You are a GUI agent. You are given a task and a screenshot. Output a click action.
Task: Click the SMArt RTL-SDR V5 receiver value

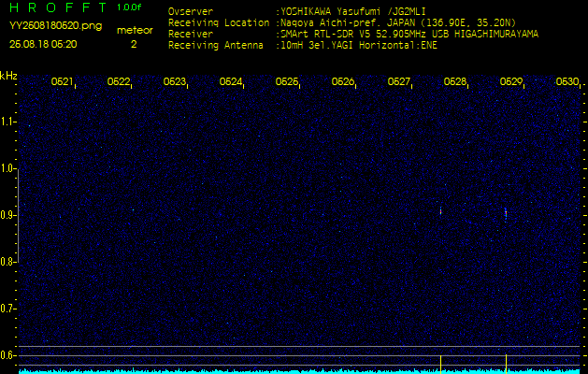(x=409, y=35)
